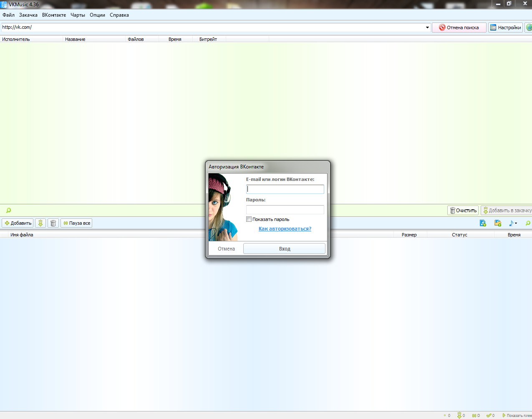532x419 pixels.
Task: Click the green search icon in downloads toolbar
Action: coord(528,223)
